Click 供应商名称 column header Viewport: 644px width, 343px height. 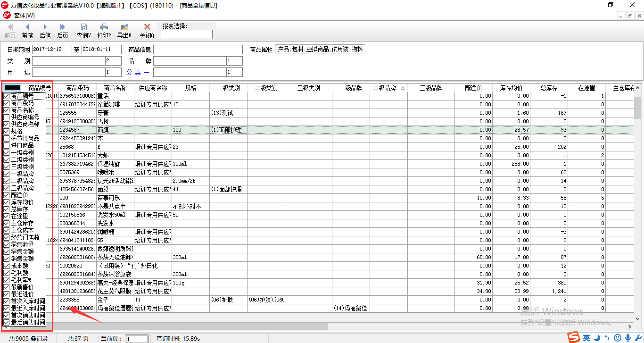[153, 88]
